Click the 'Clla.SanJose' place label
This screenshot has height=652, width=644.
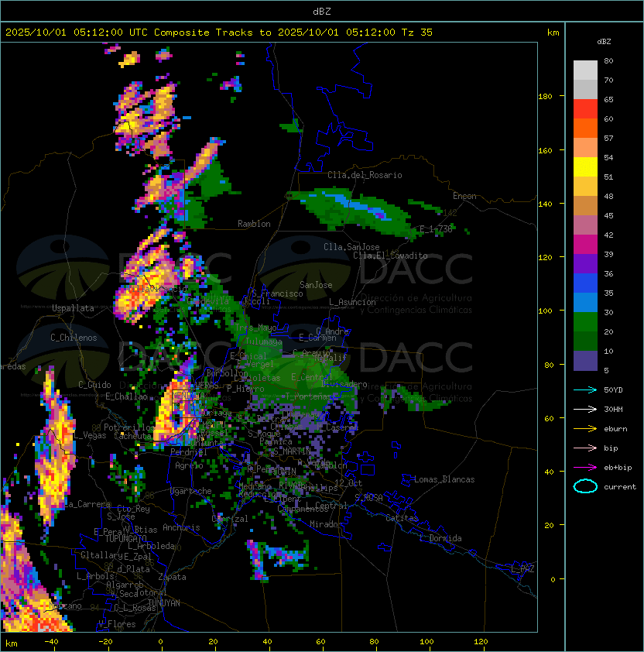[351, 247]
